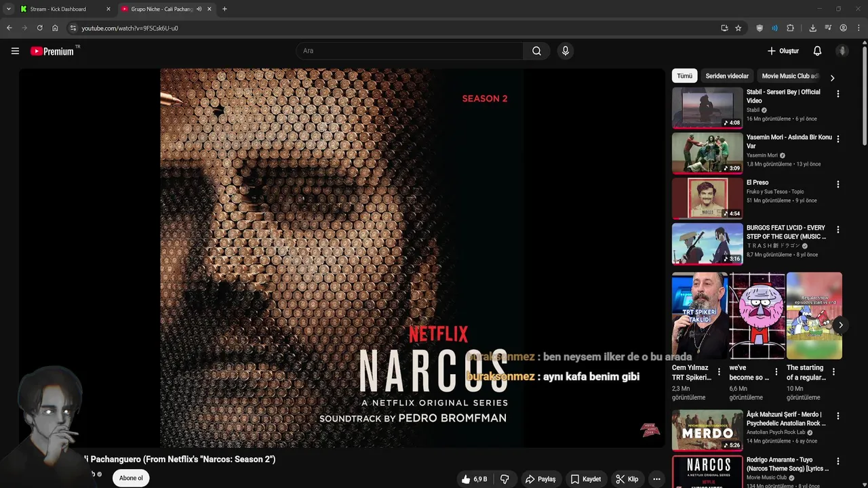Open the tab search dropdown arrow

coord(8,9)
